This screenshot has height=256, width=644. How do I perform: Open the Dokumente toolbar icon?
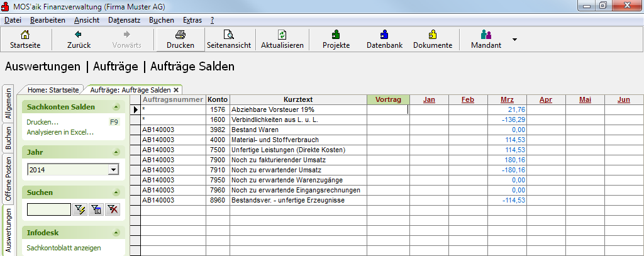point(433,35)
